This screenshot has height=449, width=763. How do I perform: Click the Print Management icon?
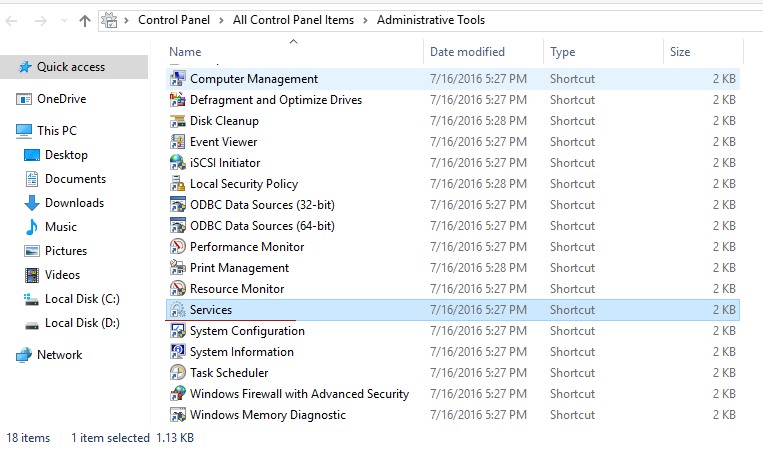178,268
